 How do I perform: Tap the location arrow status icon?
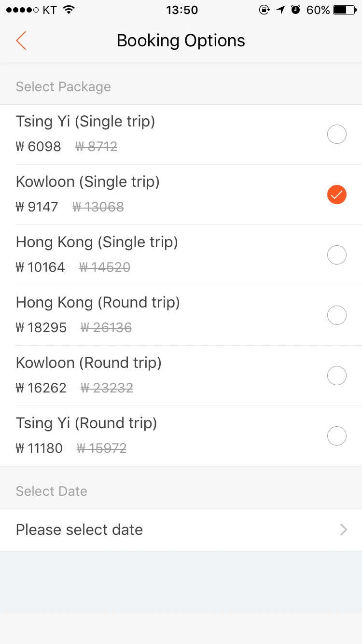point(280,10)
